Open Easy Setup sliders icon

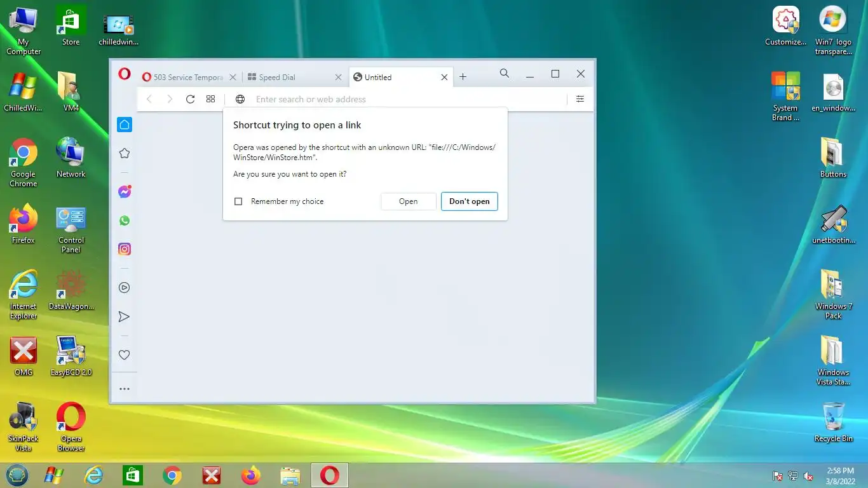pos(580,99)
